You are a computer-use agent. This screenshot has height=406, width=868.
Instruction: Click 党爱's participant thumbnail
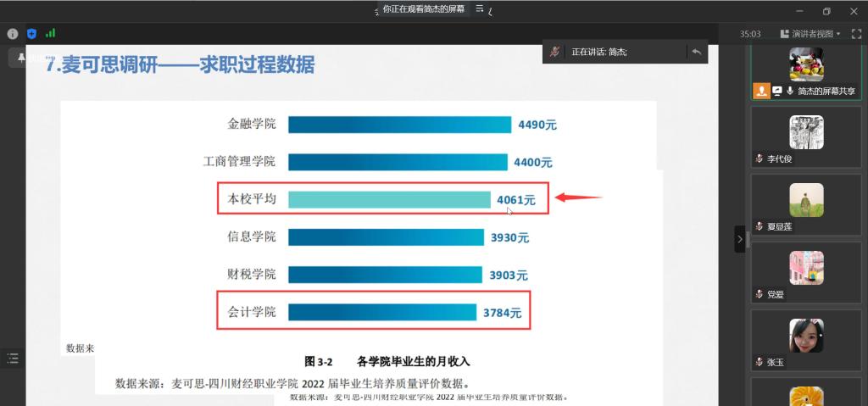pyautogui.click(x=806, y=268)
